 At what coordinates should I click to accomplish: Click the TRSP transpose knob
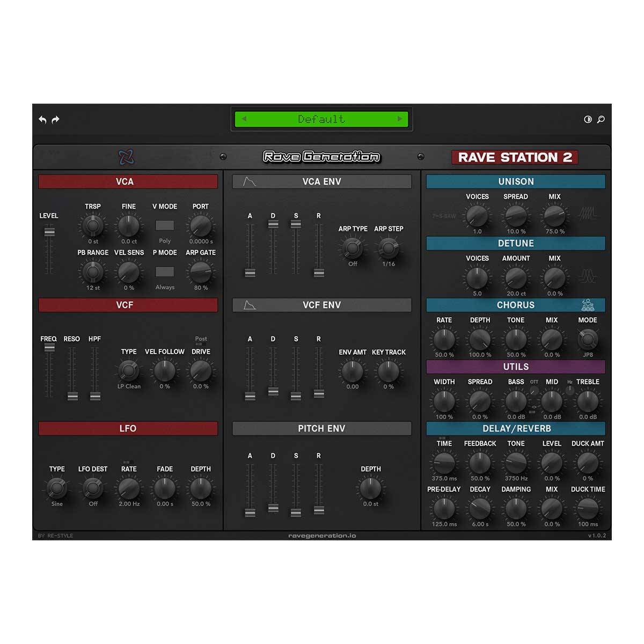[93, 226]
